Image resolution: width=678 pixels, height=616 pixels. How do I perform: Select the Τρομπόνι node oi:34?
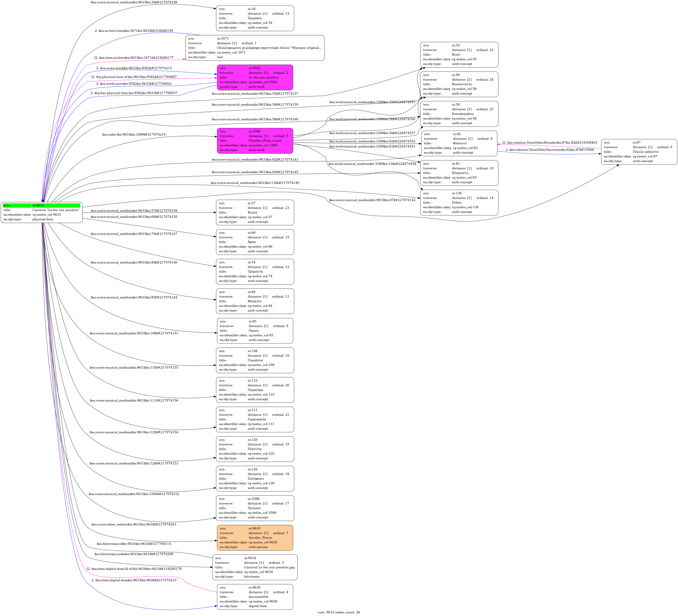(255, 18)
